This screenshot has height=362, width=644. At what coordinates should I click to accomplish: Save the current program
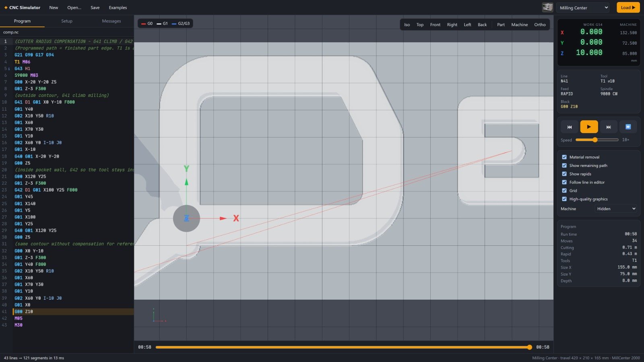[95, 8]
